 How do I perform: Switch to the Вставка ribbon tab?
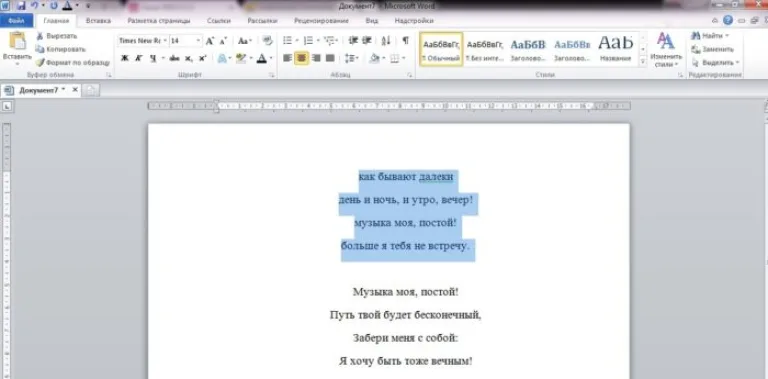point(98,21)
